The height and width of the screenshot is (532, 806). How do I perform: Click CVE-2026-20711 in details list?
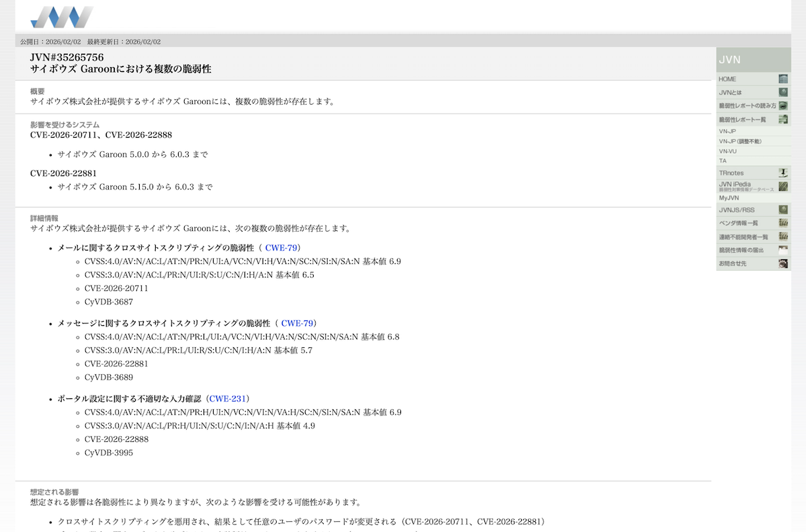coord(116,288)
